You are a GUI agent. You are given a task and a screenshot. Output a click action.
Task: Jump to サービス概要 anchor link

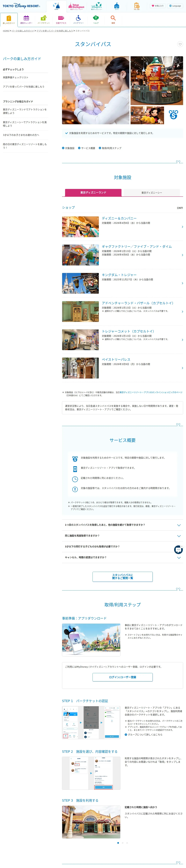[x=86, y=148]
